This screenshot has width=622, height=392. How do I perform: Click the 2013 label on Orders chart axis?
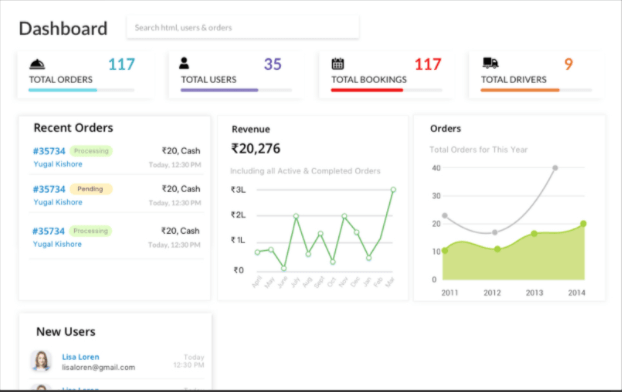click(x=534, y=293)
